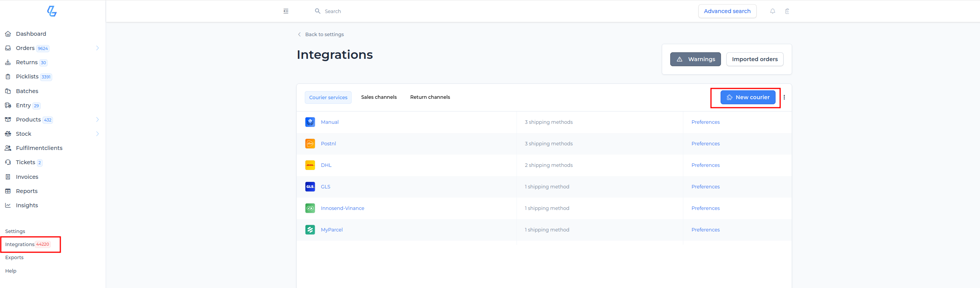
Task: Click the search magnifier icon
Action: coord(318,11)
